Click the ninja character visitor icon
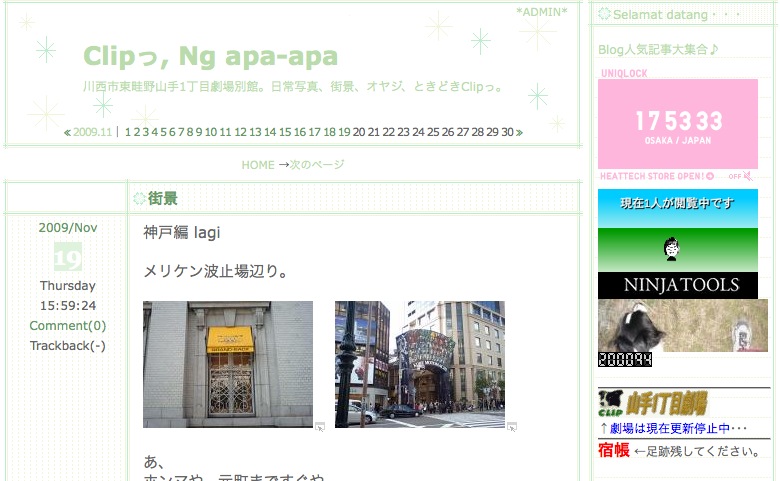The image size is (780, 481). [x=672, y=249]
